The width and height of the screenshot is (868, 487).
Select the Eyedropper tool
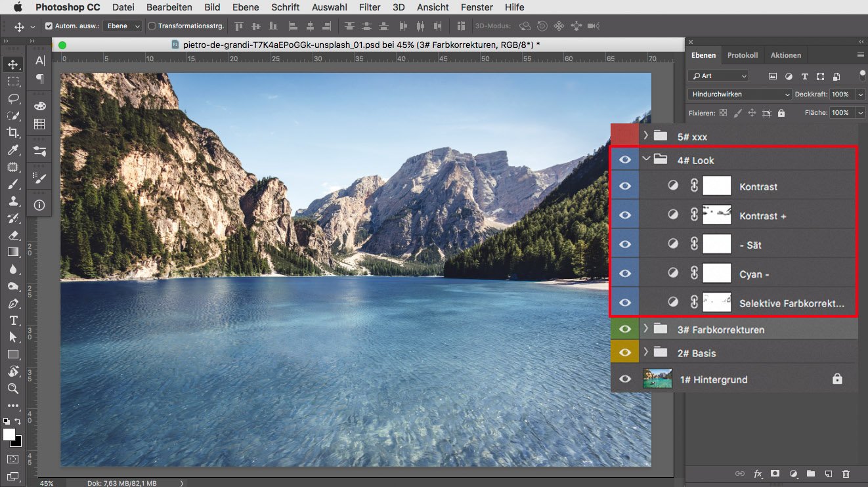pyautogui.click(x=13, y=150)
